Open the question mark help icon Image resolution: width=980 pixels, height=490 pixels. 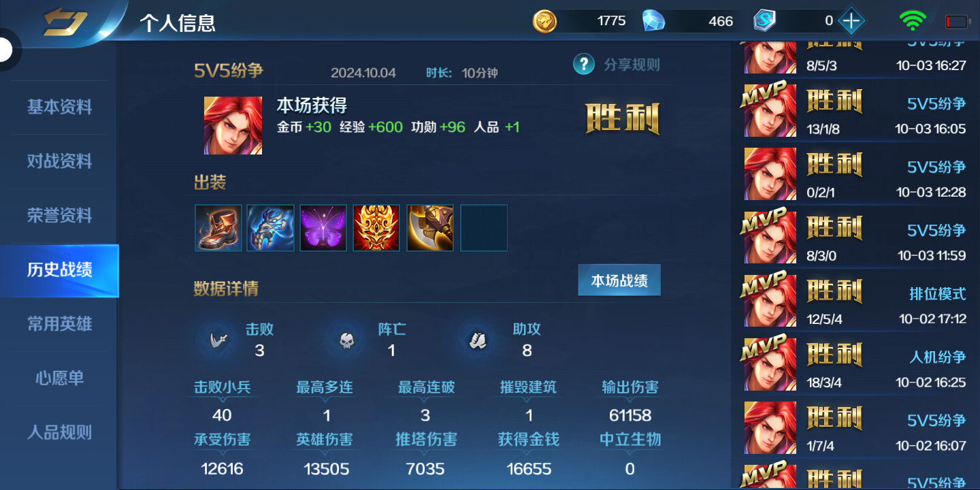[584, 65]
